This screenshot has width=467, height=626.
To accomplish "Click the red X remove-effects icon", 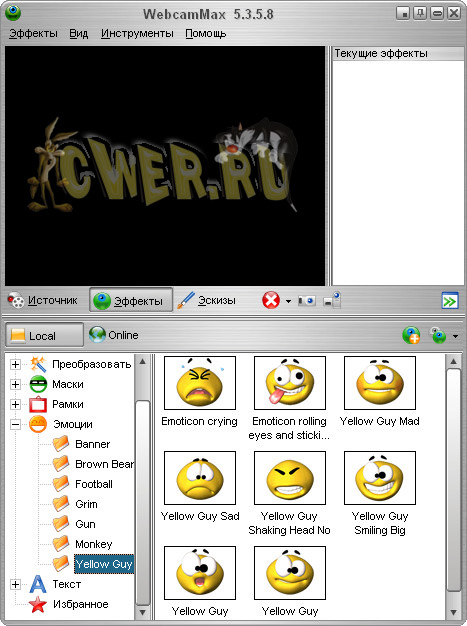I will tap(271, 300).
